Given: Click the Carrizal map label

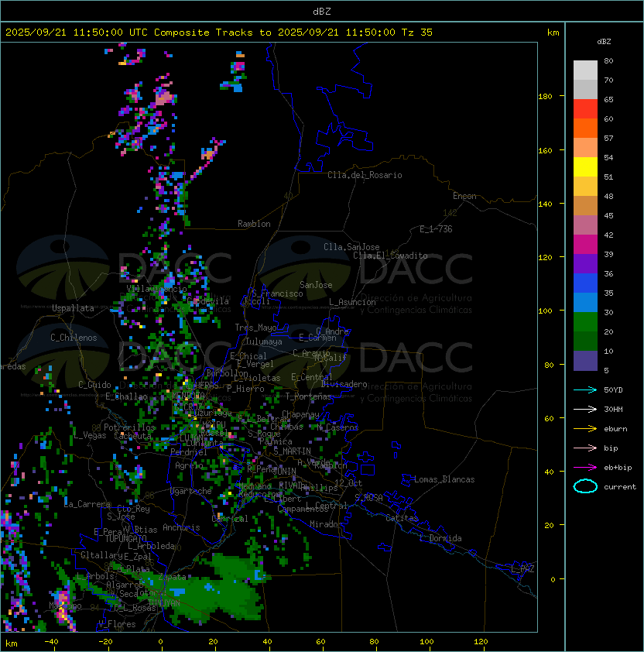Looking at the screenshot, I should [x=230, y=519].
